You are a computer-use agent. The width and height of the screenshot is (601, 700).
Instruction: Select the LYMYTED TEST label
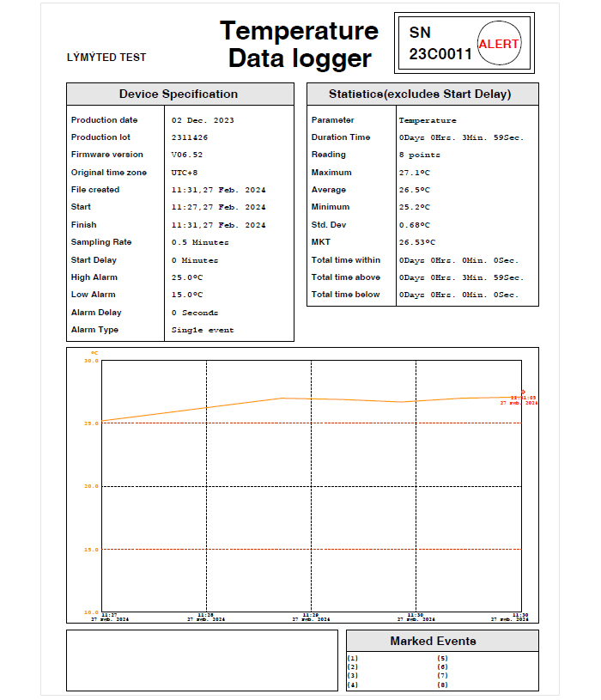106,58
